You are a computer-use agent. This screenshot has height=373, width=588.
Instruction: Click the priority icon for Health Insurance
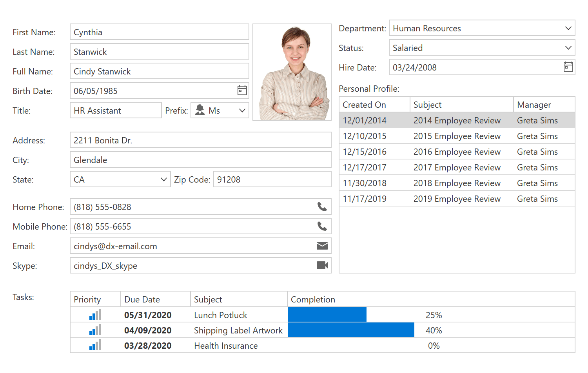(95, 345)
